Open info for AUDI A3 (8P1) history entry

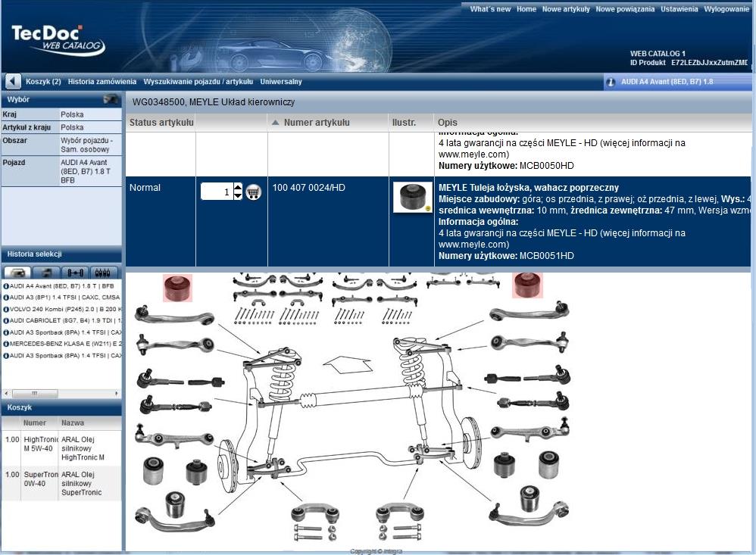(x=6, y=298)
